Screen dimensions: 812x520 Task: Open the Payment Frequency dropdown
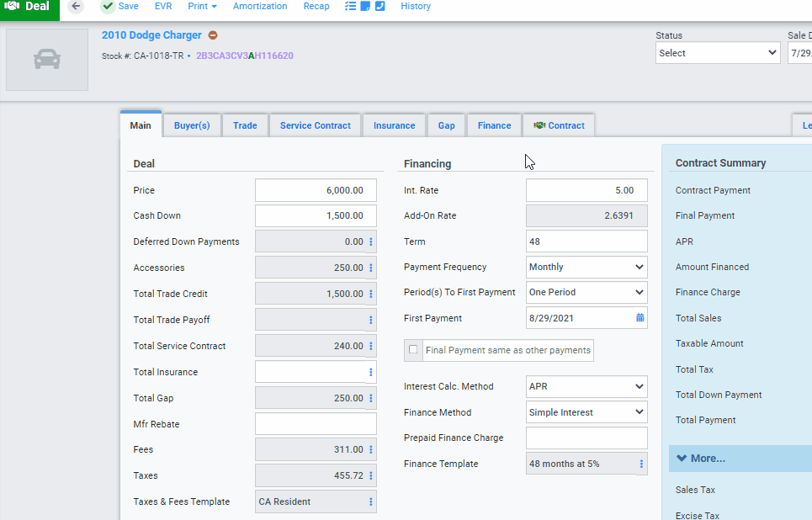pos(586,267)
